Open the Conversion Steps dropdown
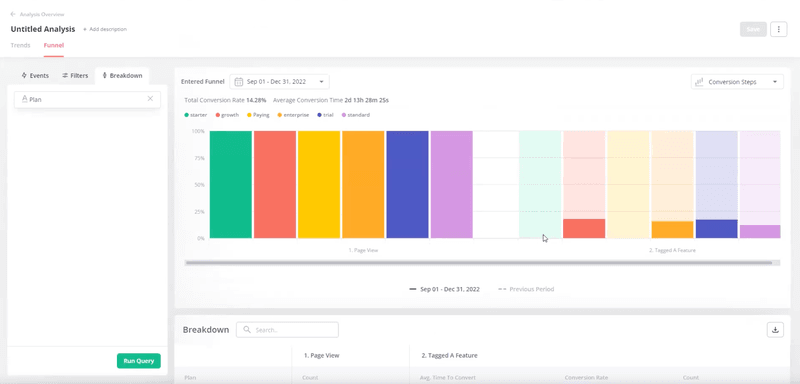The width and height of the screenshot is (800, 384). [x=737, y=82]
